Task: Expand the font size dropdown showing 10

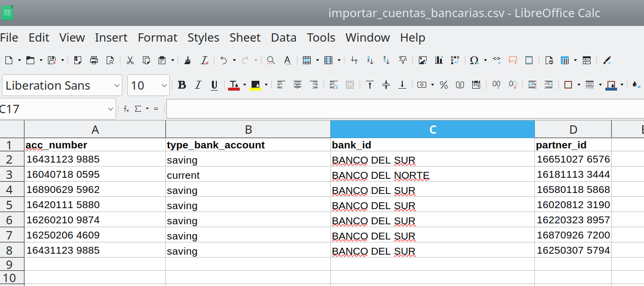Action: pos(164,86)
